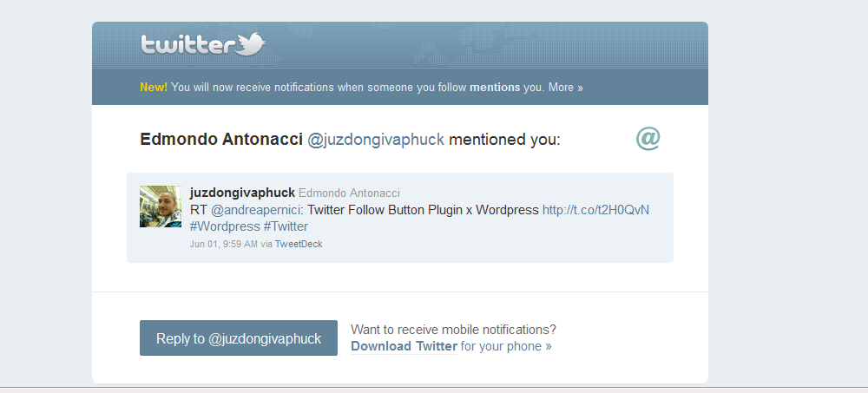
Task: Open juzdongivaphuck's profile picture thumbnail
Action: coord(161,206)
